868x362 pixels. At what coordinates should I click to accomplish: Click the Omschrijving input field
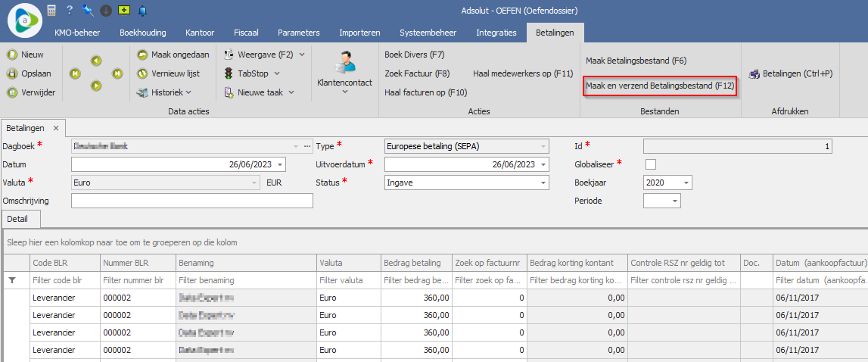pyautogui.click(x=192, y=201)
